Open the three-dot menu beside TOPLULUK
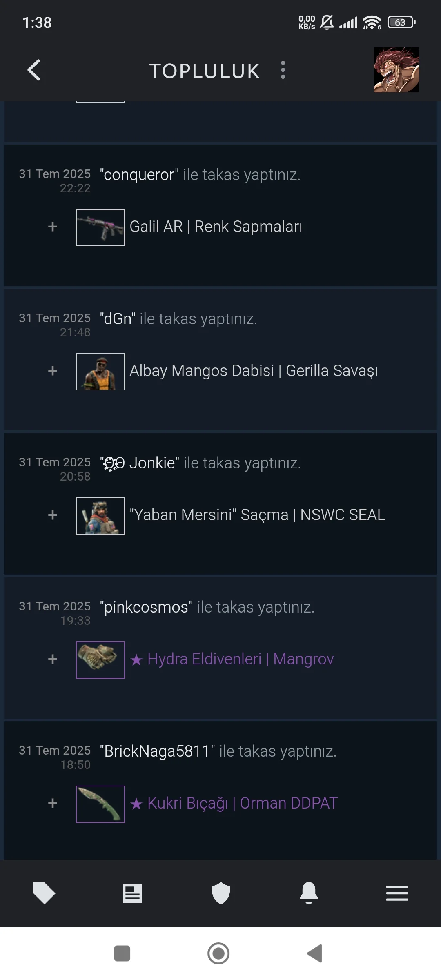 click(283, 70)
